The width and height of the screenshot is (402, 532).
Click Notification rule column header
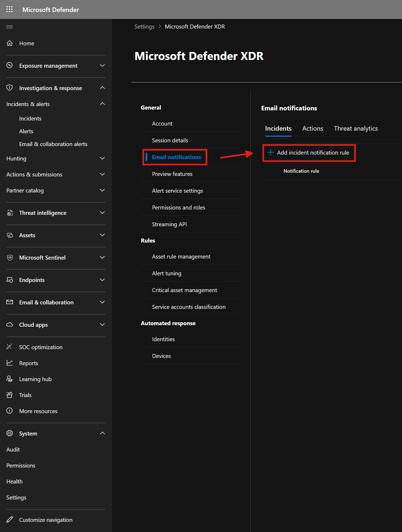click(301, 171)
